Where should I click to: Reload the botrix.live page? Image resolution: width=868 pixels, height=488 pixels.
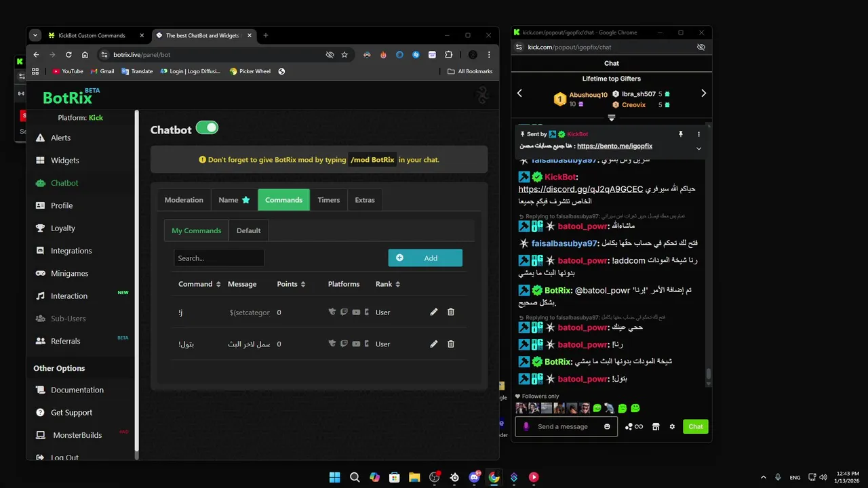click(x=68, y=55)
